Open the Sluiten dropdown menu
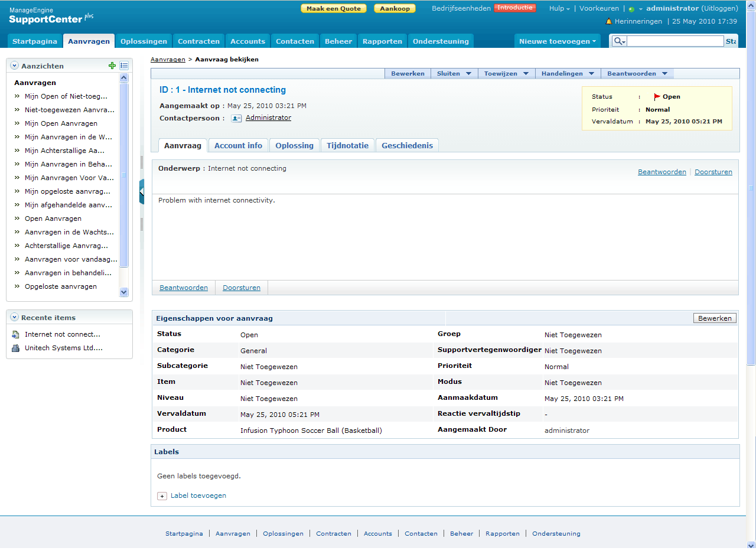 click(x=454, y=74)
